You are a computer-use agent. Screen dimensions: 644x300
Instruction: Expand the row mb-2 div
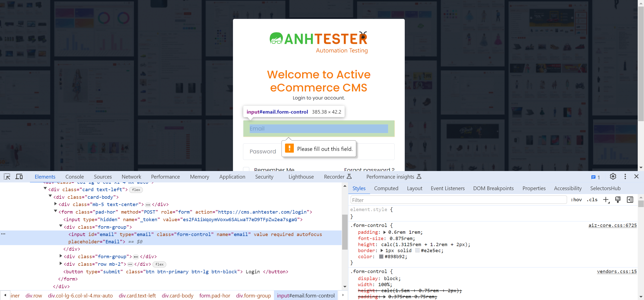tap(61, 263)
